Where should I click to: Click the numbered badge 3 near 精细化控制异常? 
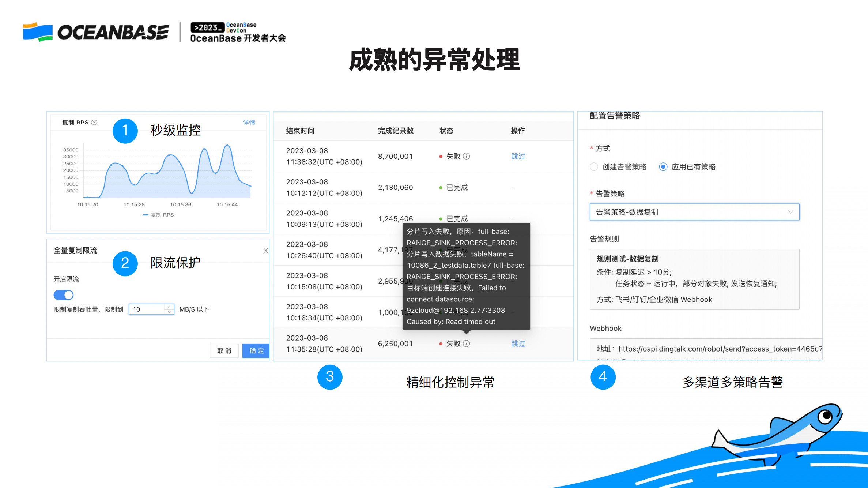click(330, 377)
